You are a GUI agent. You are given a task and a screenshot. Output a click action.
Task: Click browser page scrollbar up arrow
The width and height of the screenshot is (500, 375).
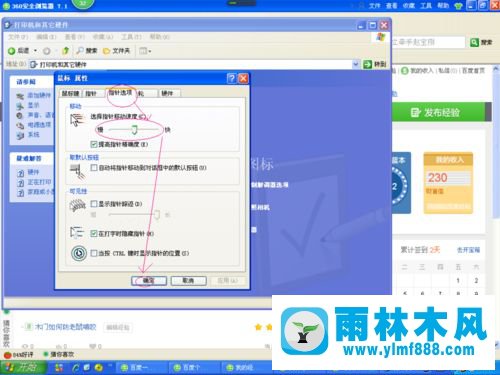496,69
